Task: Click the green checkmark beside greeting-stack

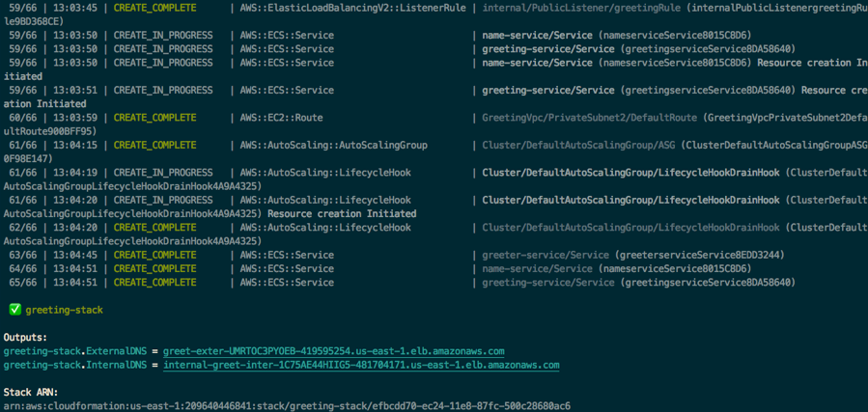Action: pos(14,310)
